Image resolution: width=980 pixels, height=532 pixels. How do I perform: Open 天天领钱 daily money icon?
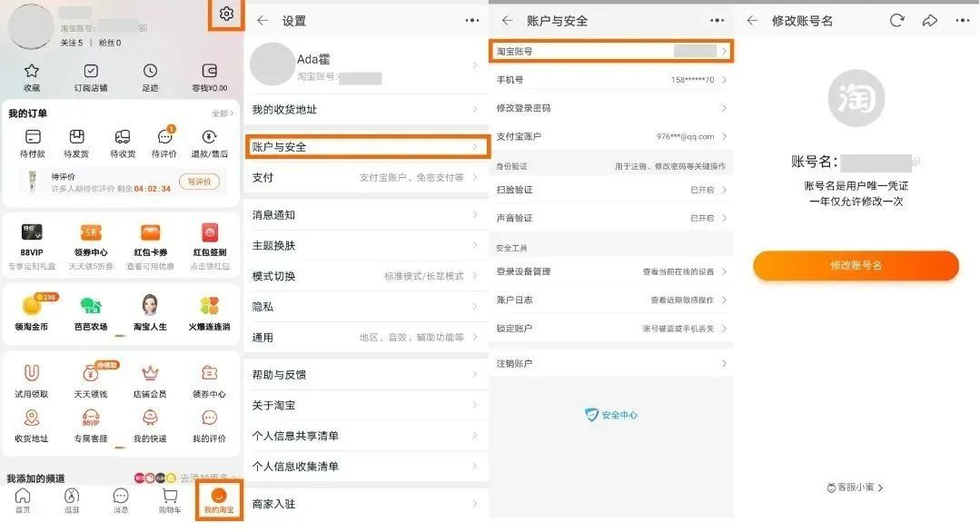pyautogui.click(x=91, y=373)
